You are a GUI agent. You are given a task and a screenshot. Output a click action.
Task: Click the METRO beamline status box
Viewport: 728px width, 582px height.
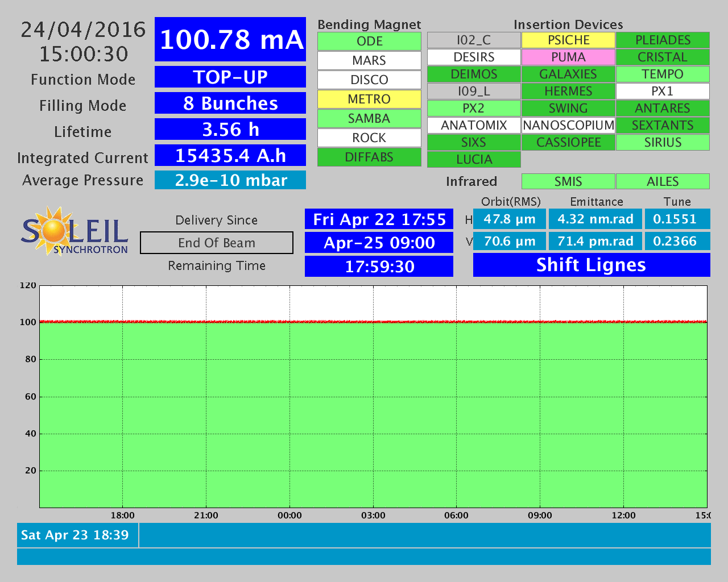[x=369, y=99]
